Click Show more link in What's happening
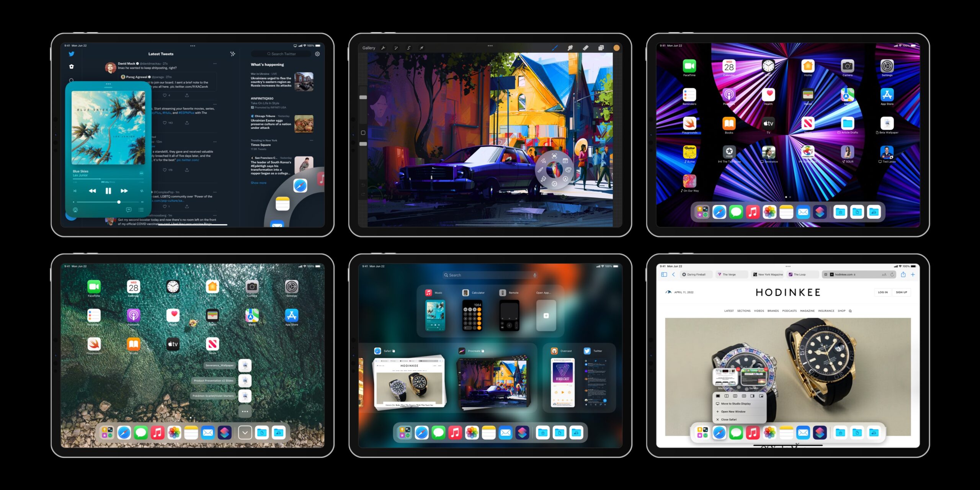 pos(258,183)
